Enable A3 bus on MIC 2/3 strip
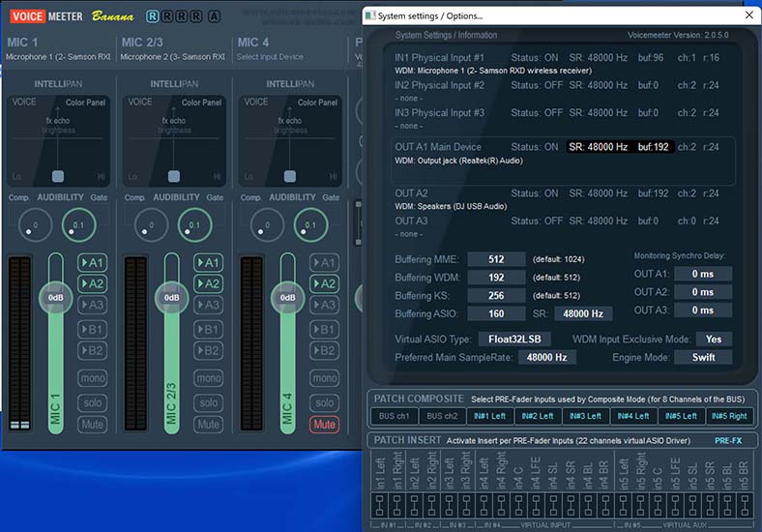Image resolution: width=762 pixels, height=532 pixels. [x=209, y=305]
